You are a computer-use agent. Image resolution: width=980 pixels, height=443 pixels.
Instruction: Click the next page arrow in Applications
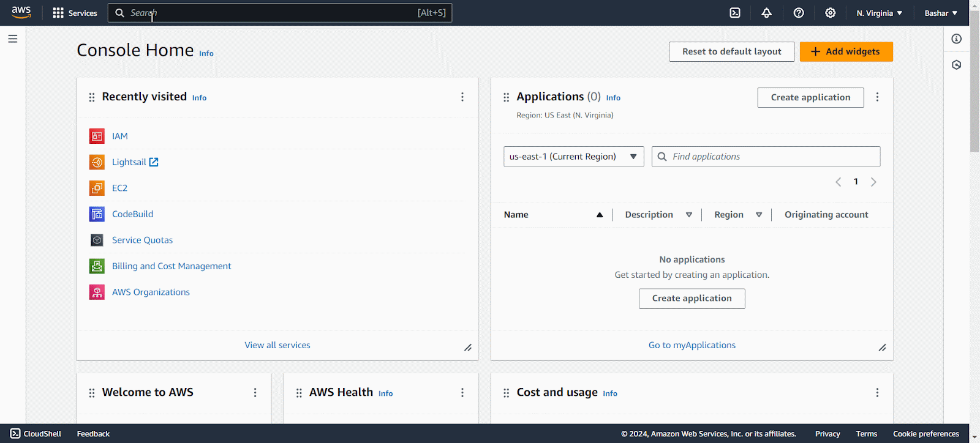coord(873,182)
